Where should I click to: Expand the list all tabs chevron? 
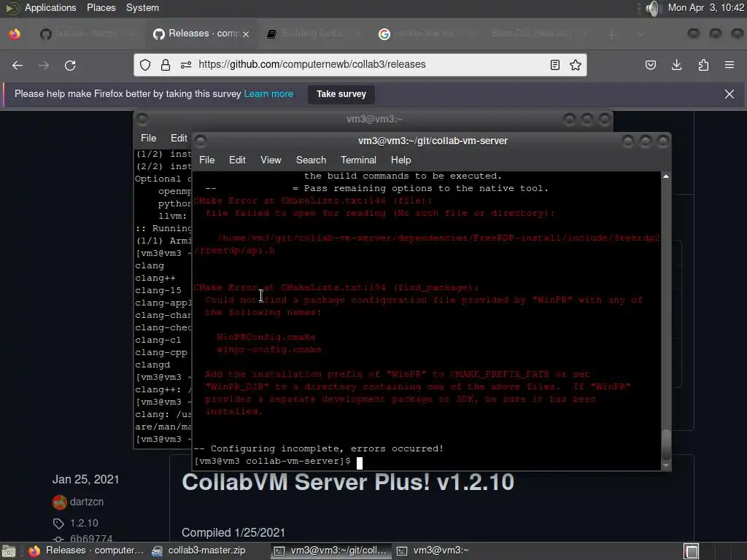(x=640, y=34)
